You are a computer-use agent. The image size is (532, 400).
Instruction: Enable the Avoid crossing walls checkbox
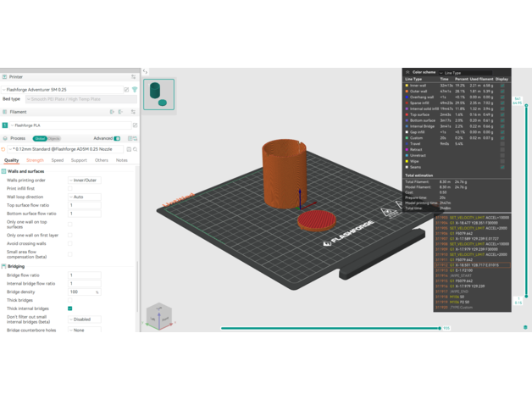[70, 243]
